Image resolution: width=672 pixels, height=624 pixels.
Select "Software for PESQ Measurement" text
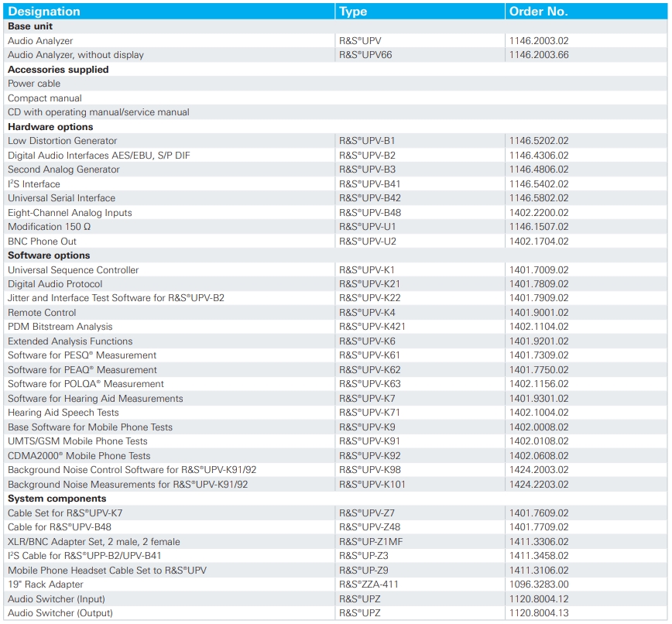tap(82, 355)
